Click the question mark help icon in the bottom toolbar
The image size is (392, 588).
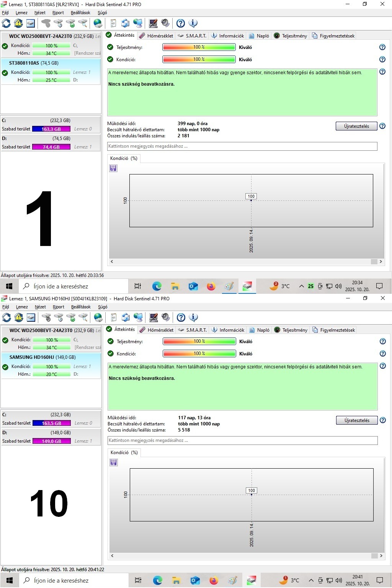coord(181,318)
